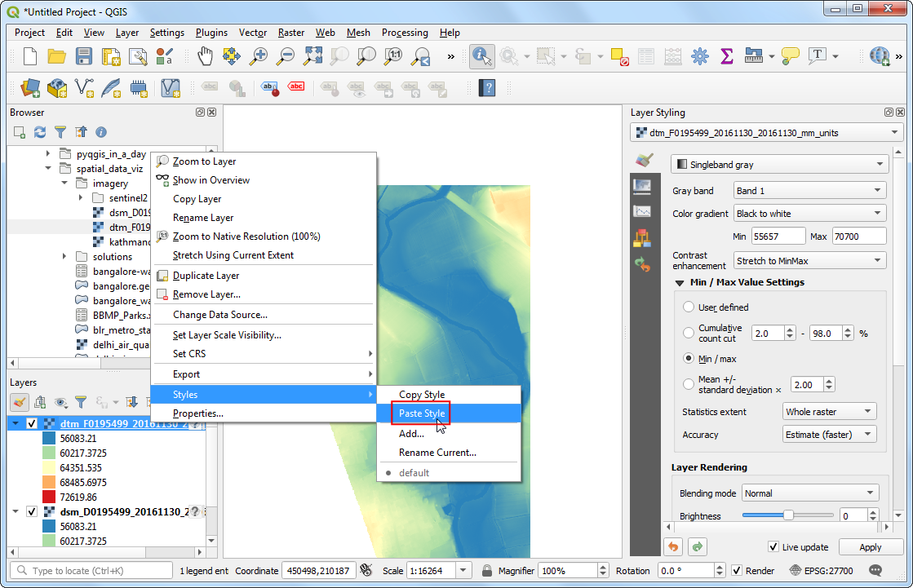913x588 pixels.
Task: Toggle the Render checkbox in status bar
Action: click(737, 571)
